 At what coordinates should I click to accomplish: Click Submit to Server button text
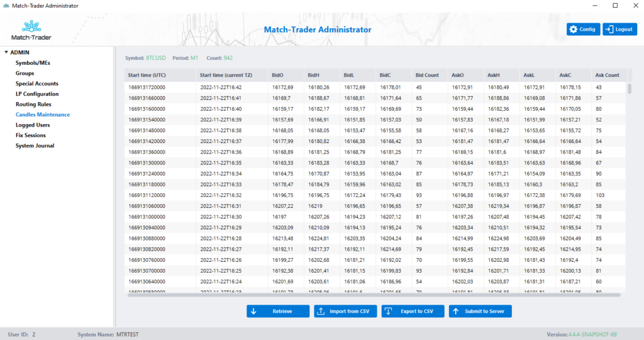485,311
